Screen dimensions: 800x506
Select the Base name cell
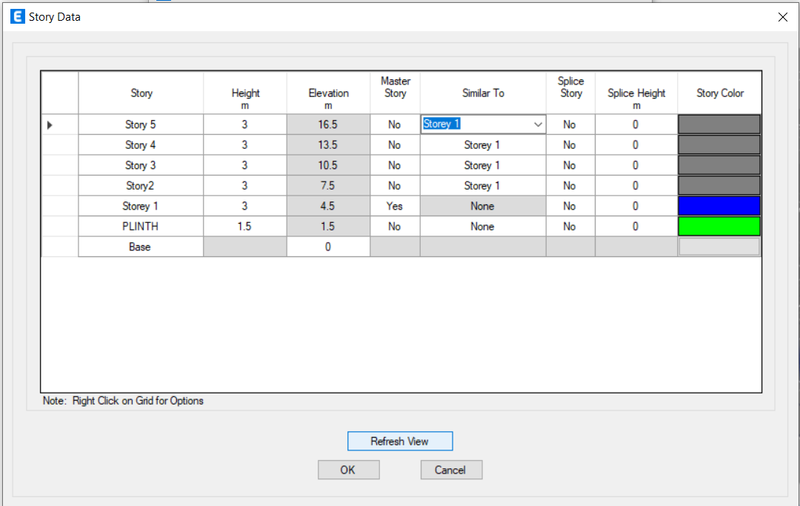coord(141,247)
